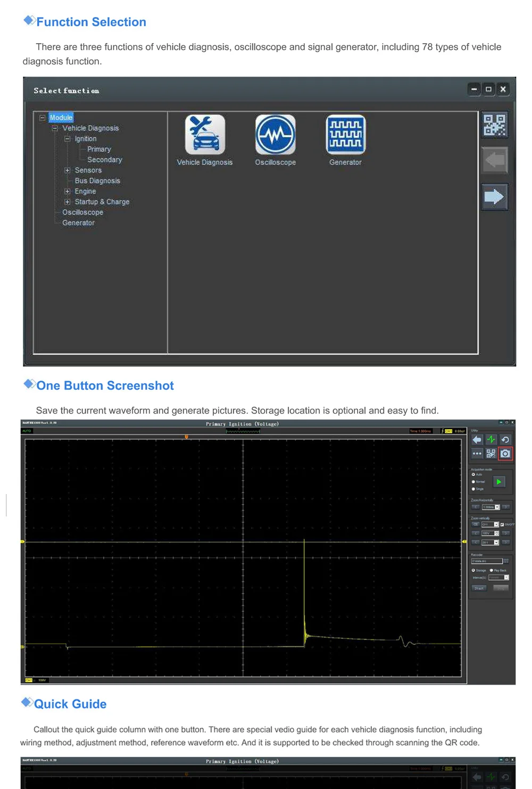Viewport: 532px width, 789px height.
Task: Click the grayed recorder Stop button
Action: point(501,588)
